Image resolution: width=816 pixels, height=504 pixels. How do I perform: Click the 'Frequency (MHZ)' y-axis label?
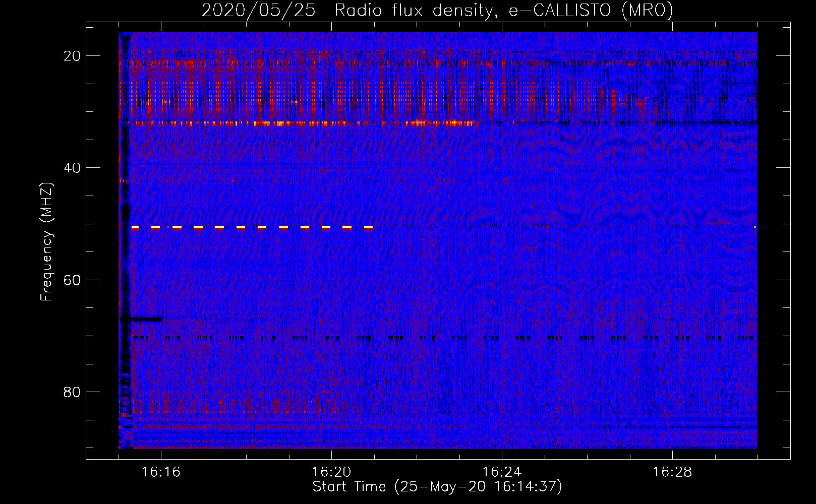[46, 242]
